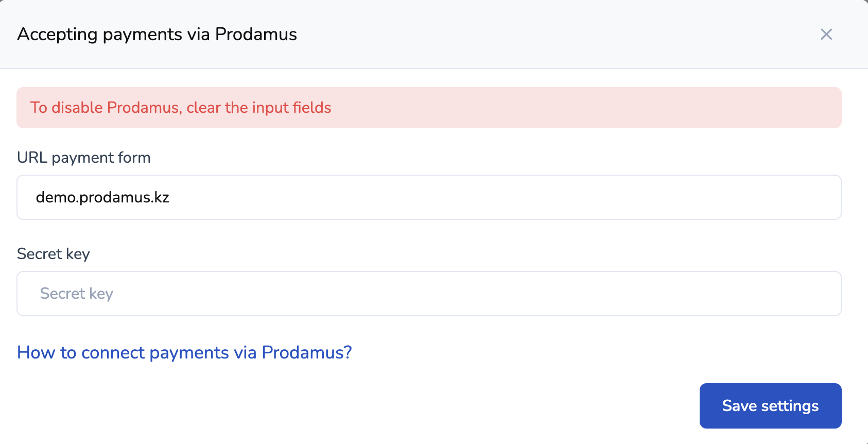Click the word Prodamus in help link

pyautogui.click(x=306, y=352)
